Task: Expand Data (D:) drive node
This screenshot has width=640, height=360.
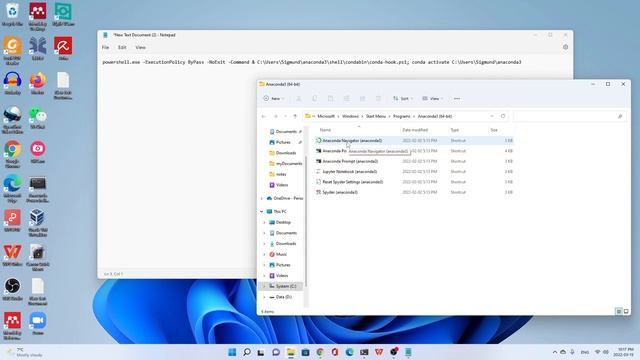Action: tap(264, 297)
